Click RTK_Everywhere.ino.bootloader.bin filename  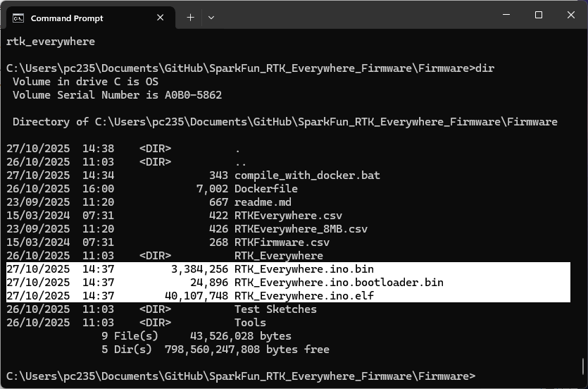(x=339, y=283)
